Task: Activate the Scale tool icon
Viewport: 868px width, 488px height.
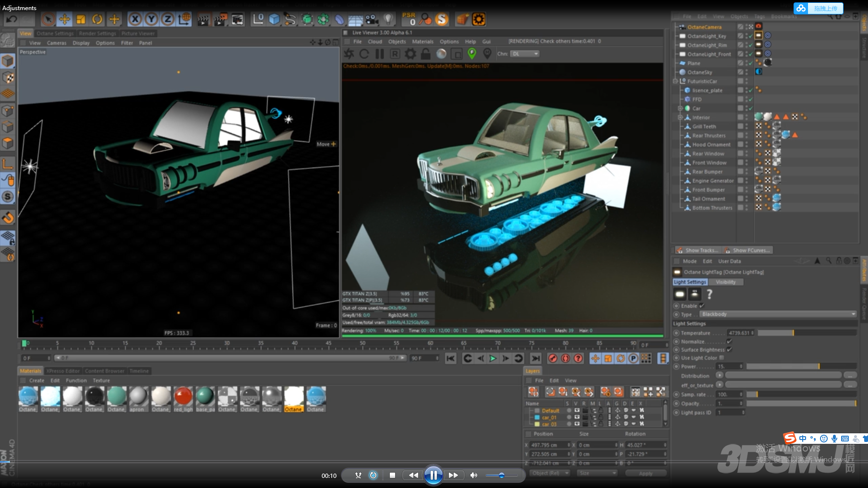Action: 81,19
